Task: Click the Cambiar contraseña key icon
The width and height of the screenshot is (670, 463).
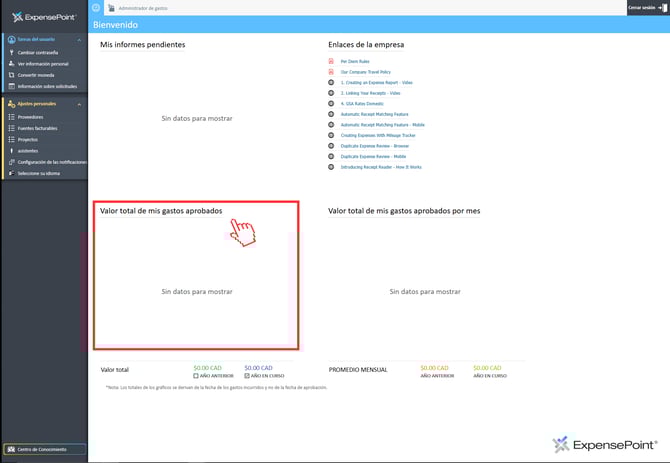Action: coord(10,52)
